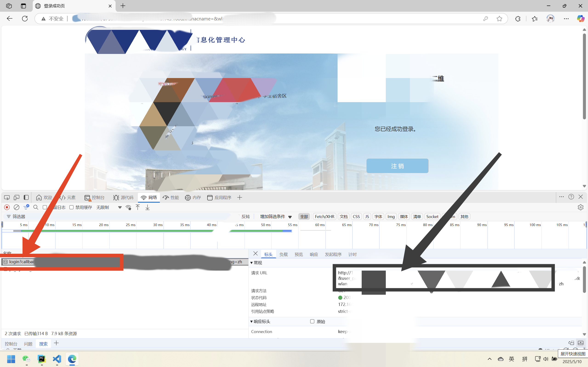This screenshot has width=588, height=367.
Task: Open the 欢迎 DevTools tab
Action: pos(44,198)
